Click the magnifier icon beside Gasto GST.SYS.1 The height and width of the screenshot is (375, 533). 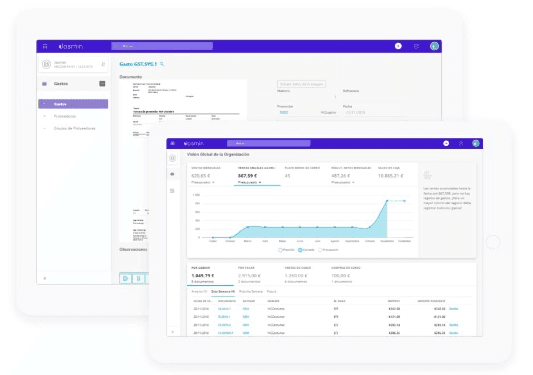[x=162, y=64]
